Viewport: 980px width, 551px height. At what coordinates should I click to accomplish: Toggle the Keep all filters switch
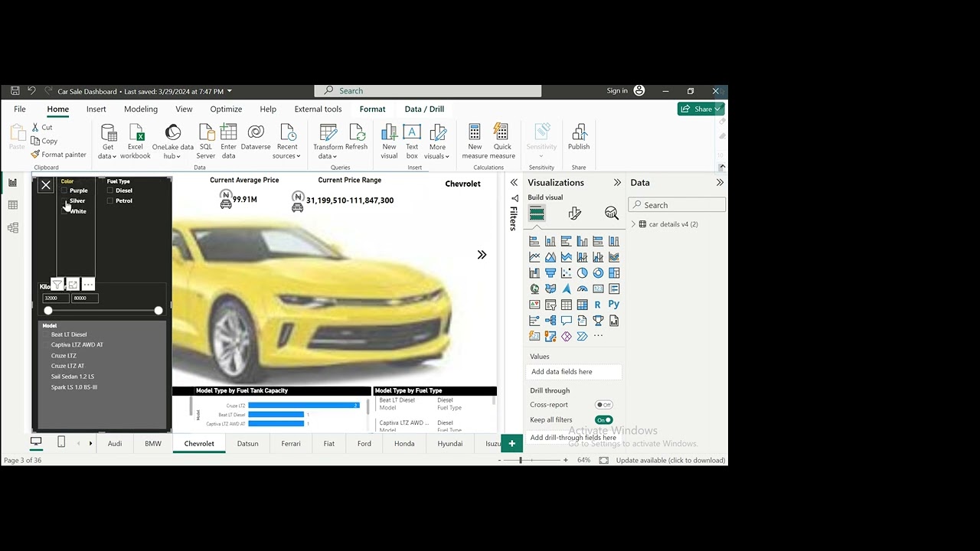(x=604, y=420)
